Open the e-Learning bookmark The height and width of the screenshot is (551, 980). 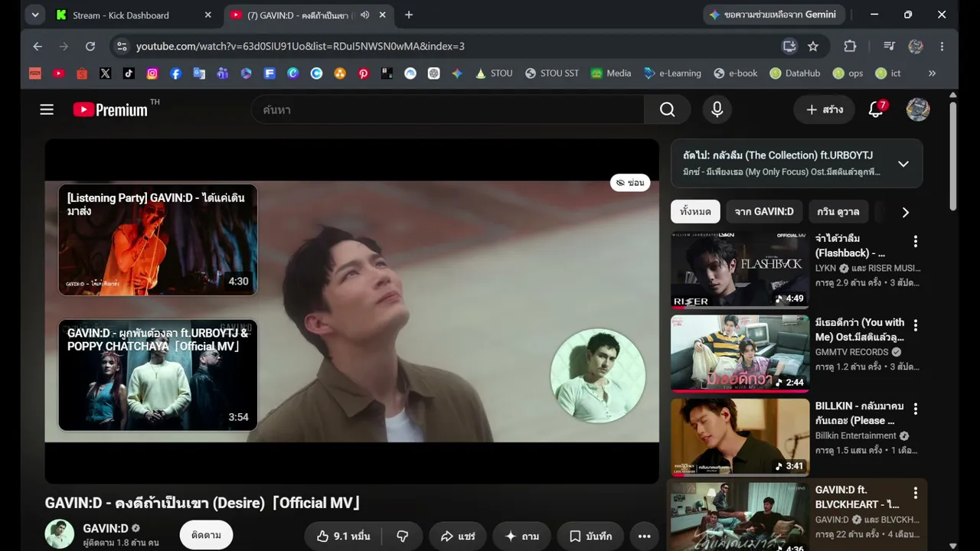tap(672, 73)
